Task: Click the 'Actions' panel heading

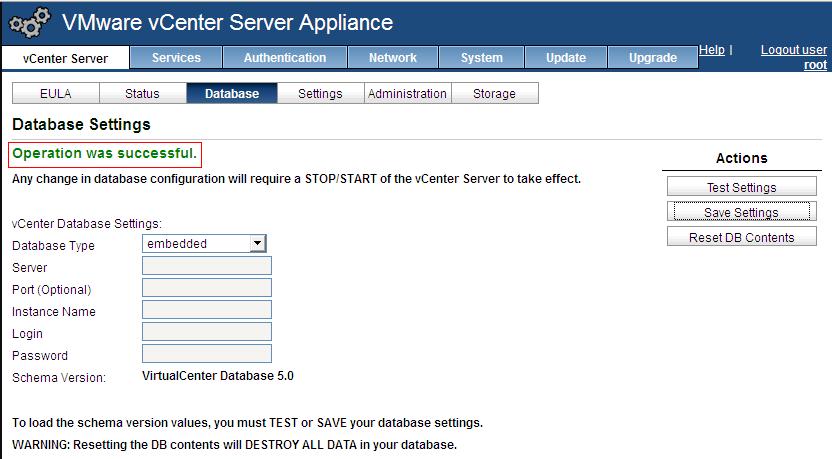Action: (x=741, y=158)
